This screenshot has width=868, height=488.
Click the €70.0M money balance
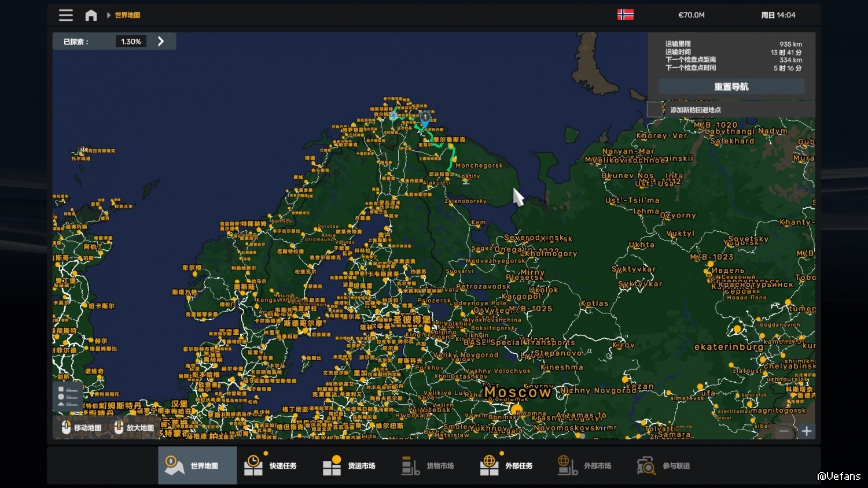click(691, 15)
